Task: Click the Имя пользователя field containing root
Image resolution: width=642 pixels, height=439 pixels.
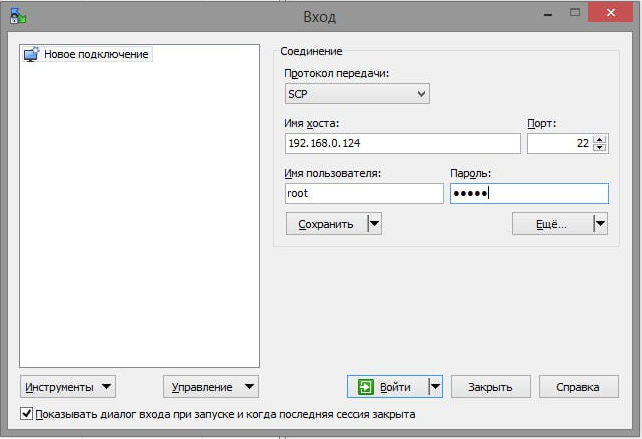Action: [363, 194]
